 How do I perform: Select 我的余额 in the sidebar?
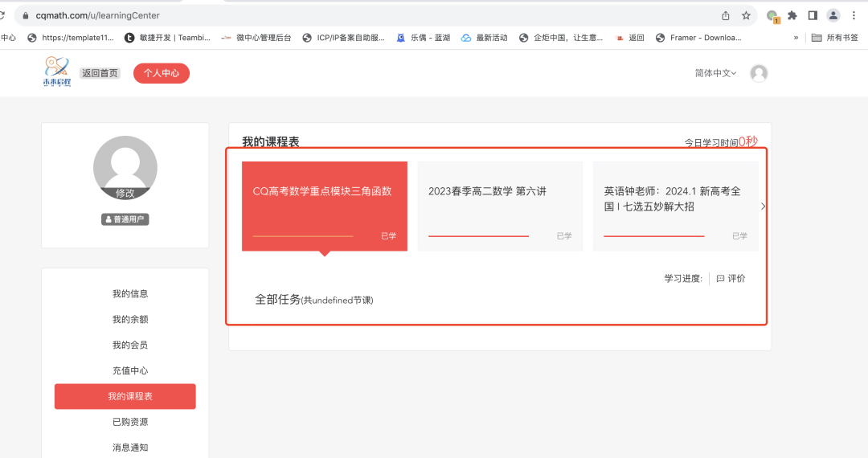(x=130, y=319)
